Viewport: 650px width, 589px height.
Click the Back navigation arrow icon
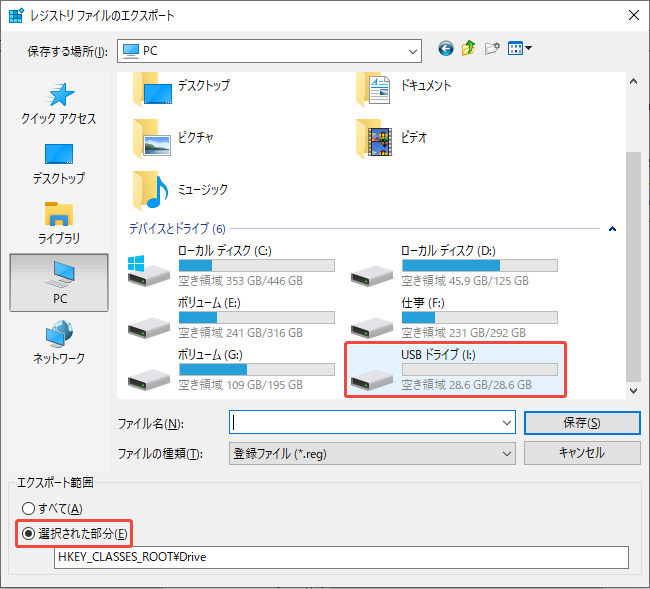pyautogui.click(x=446, y=49)
